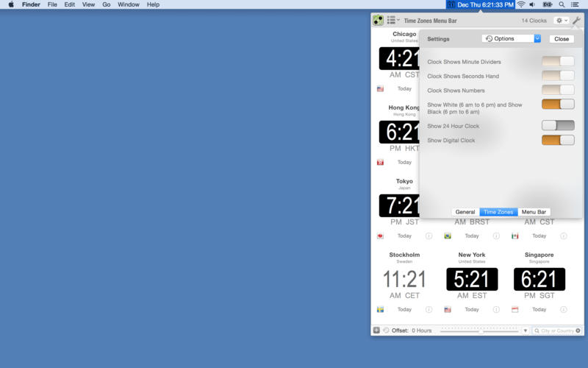Click the Time Zones icon in the menu bar
The height and width of the screenshot is (368, 588).
[x=451, y=4]
